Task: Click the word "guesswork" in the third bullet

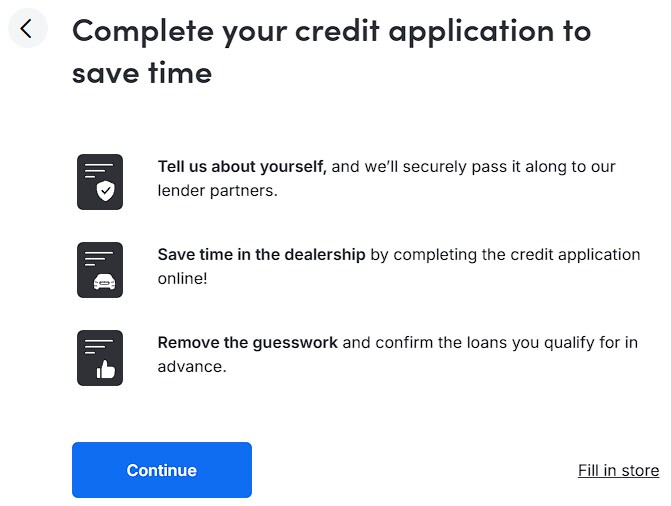Action: pyautogui.click(x=295, y=343)
